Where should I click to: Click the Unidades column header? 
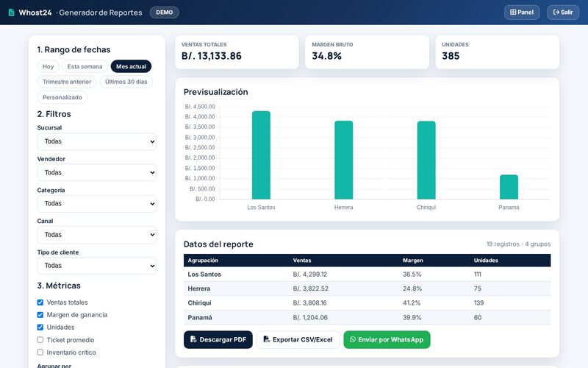[x=486, y=261]
